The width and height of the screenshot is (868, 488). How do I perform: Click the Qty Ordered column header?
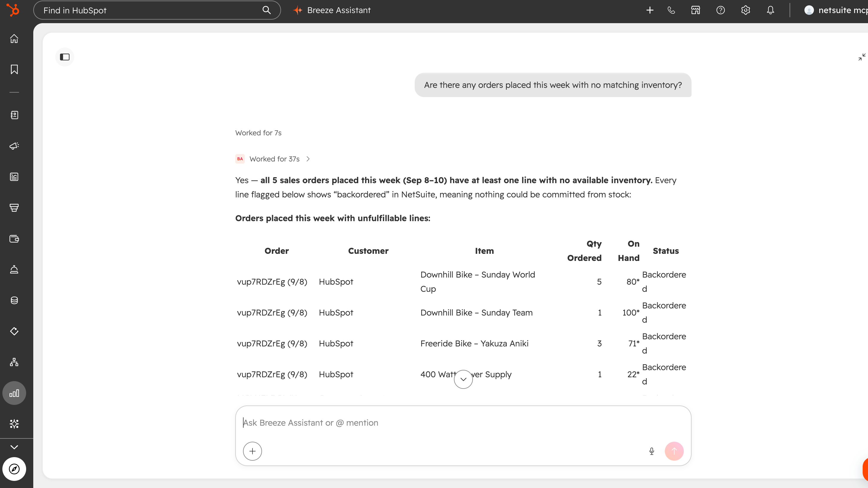click(x=584, y=251)
